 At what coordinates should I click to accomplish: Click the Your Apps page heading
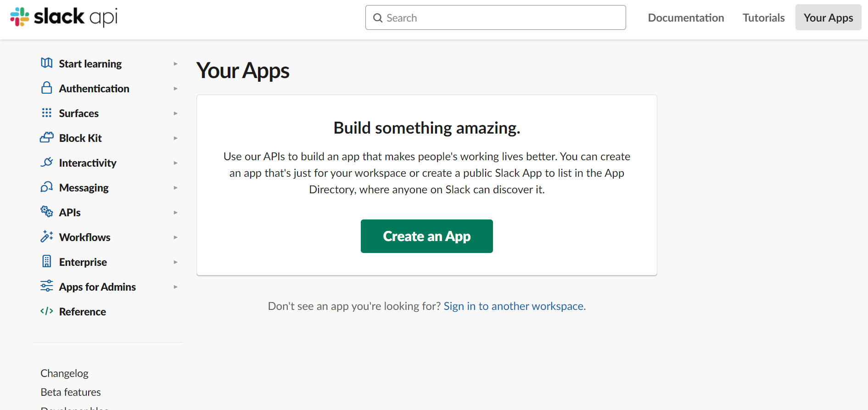(243, 71)
